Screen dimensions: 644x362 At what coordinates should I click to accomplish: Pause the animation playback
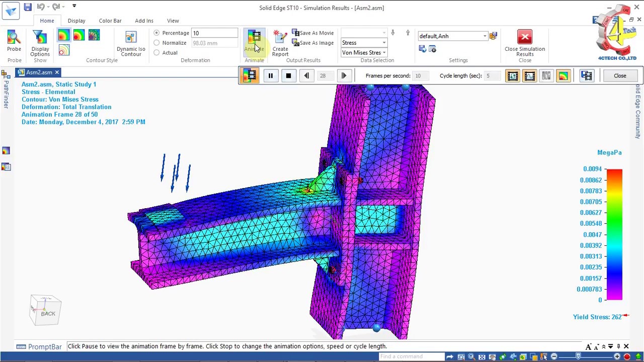pos(270,75)
